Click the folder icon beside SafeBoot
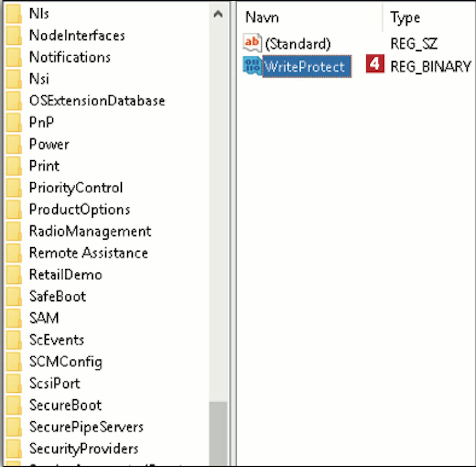The height and width of the screenshot is (467, 476). (14, 296)
